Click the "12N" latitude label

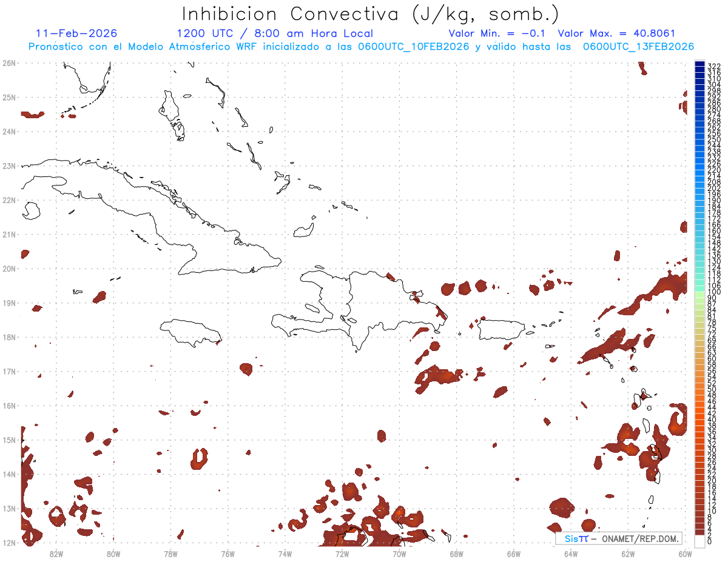(9, 543)
